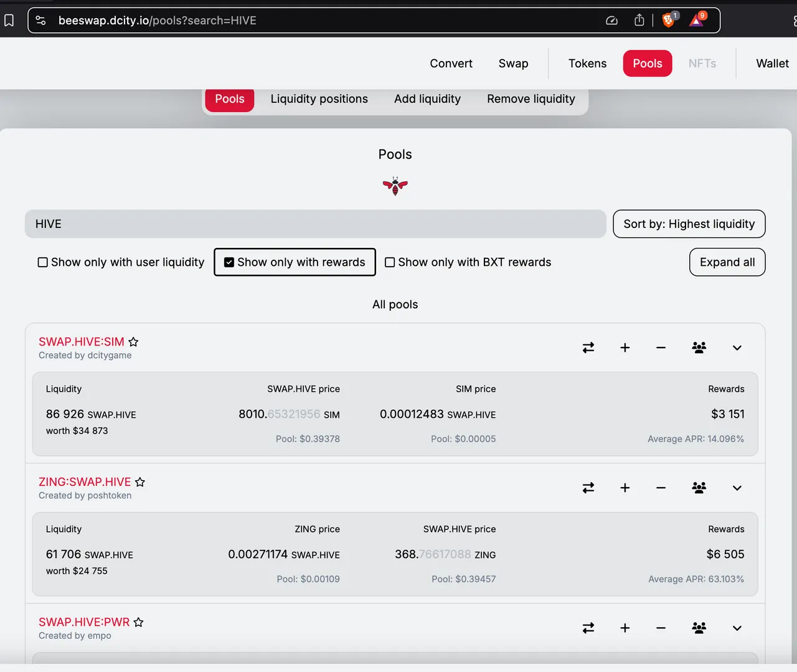Expand SWAP.HIVE:SIM pool details chevron

tap(737, 348)
